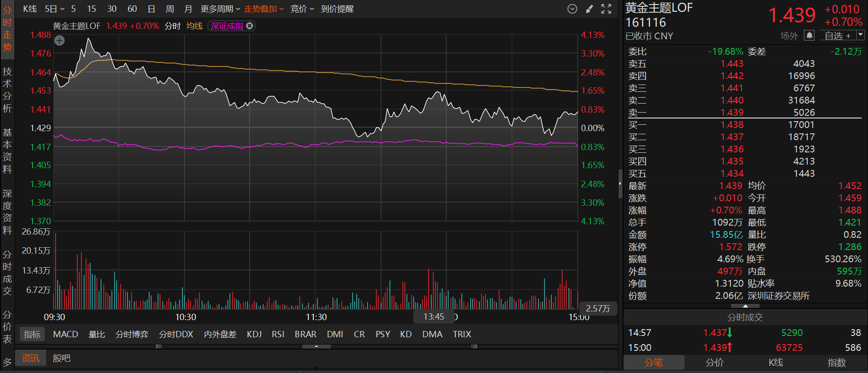Click the grip handle above 分时成交 panel
The image size is (868, 373).
pyautogui.click(x=745, y=306)
